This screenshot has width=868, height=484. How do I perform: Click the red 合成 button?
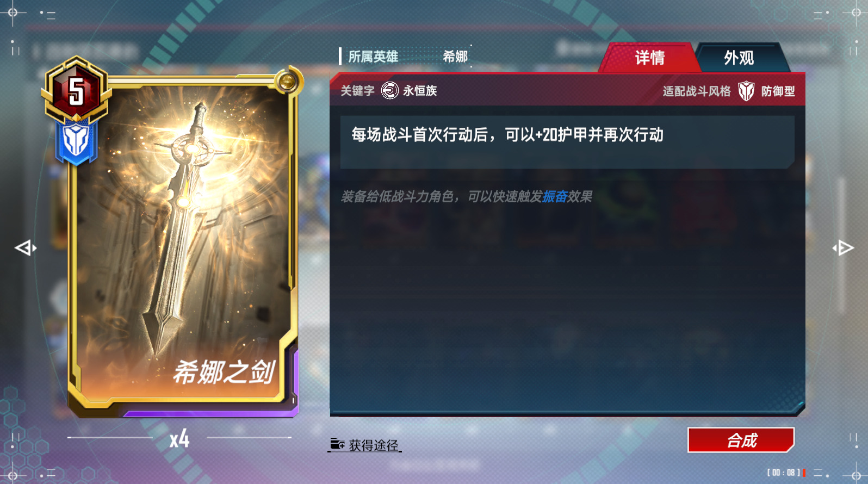[x=741, y=440]
